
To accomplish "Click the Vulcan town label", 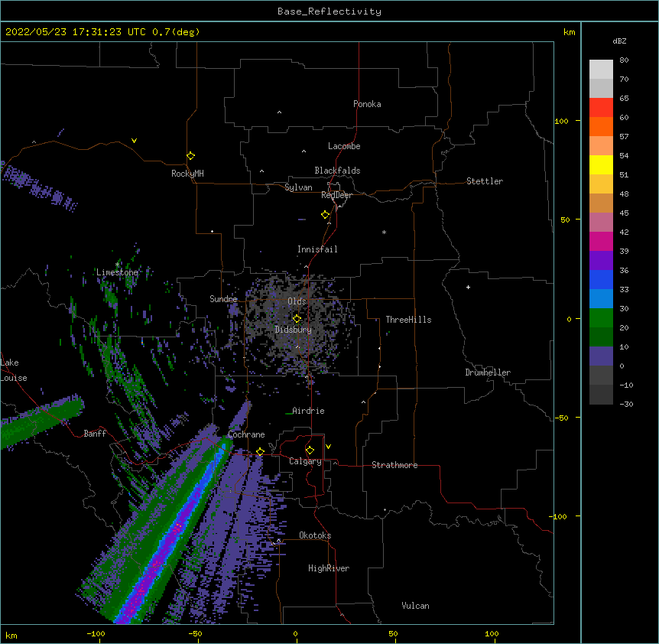I will (415, 606).
